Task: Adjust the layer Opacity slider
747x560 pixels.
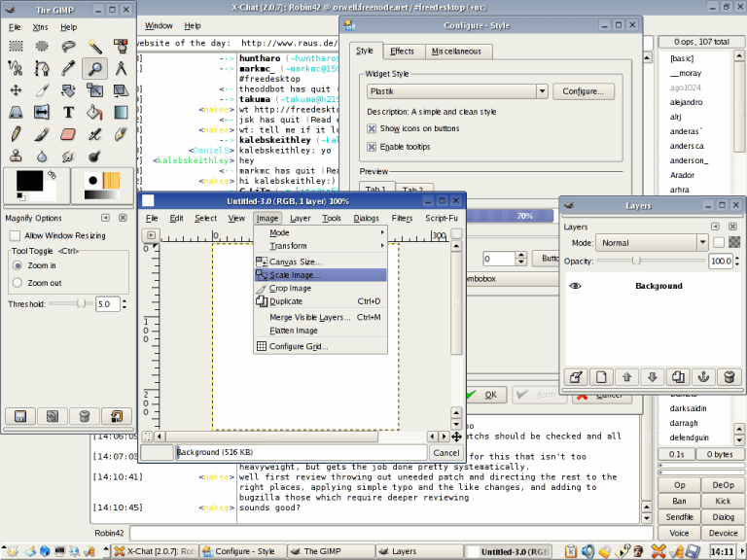Action: (636, 261)
